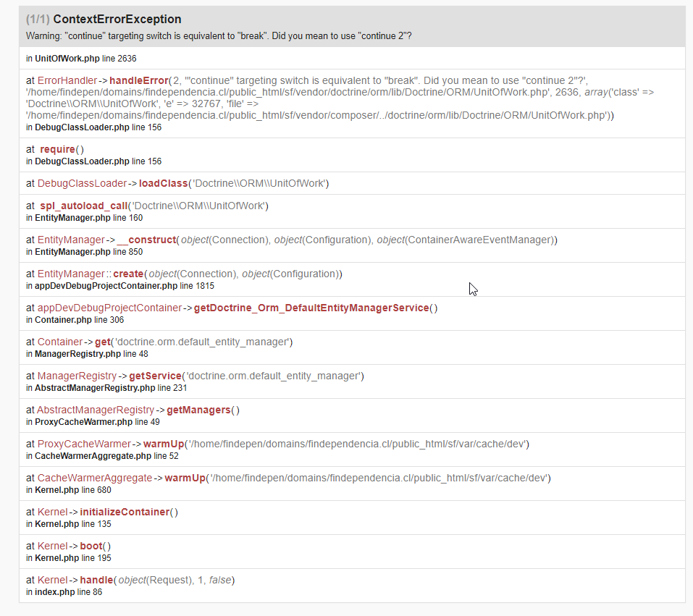693x616 pixels.
Task: Click getDoctrine_Orm_DefaultEntityManagerService method name
Action: point(311,308)
